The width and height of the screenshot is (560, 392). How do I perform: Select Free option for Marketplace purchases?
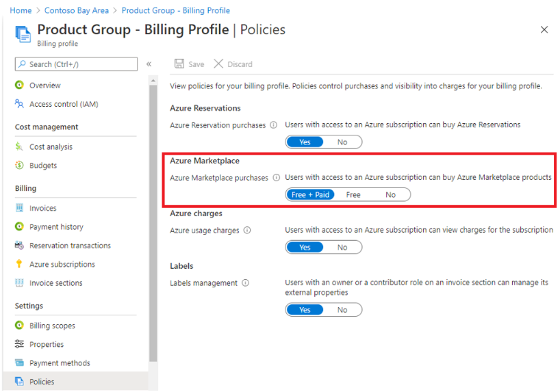click(353, 195)
